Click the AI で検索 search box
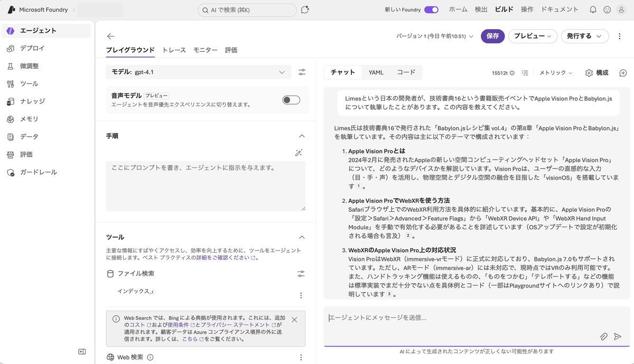Viewport: 634px width, 364px height. click(x=247, y=10)
